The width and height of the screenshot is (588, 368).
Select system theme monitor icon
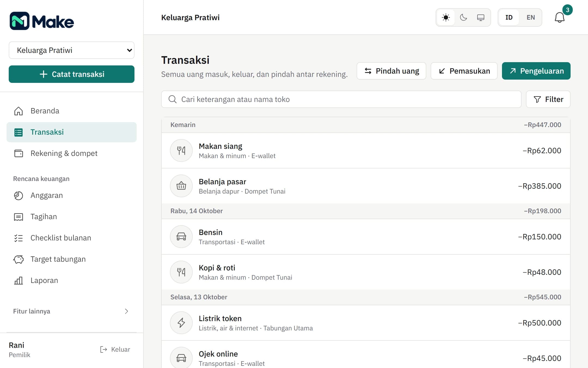[481, 17]
